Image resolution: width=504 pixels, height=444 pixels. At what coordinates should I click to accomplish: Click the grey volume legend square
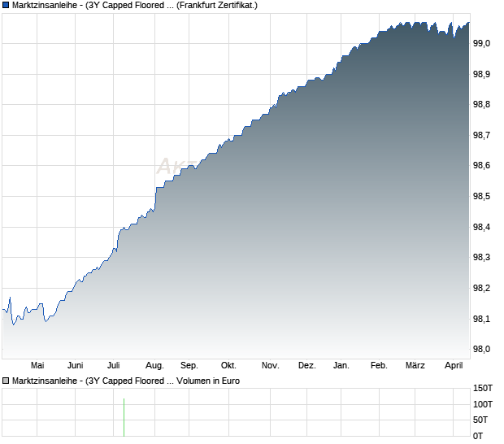point(7,380)
